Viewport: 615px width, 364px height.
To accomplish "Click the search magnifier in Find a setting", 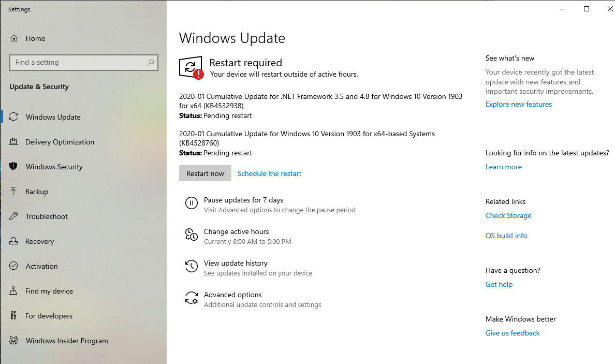I will pyautogui.click(x=151, y=63).
